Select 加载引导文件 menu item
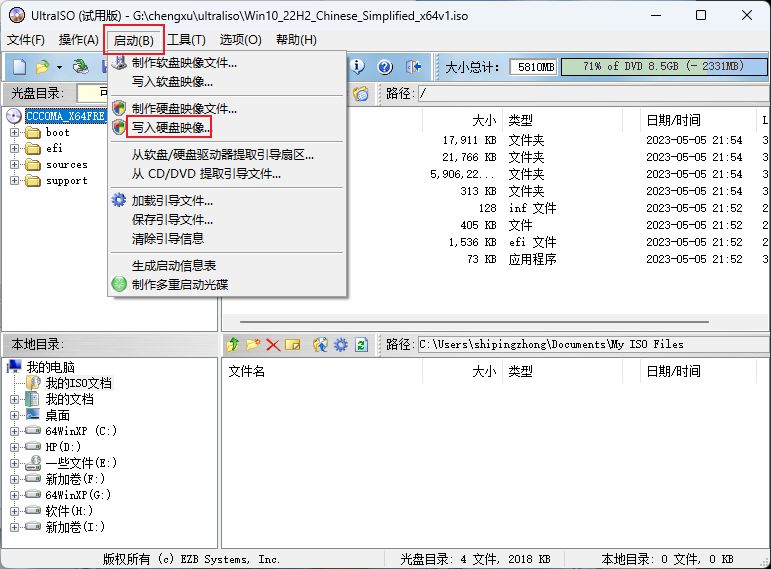The height and width of the screenshot is (569, 771). click(x=172, y=200)
